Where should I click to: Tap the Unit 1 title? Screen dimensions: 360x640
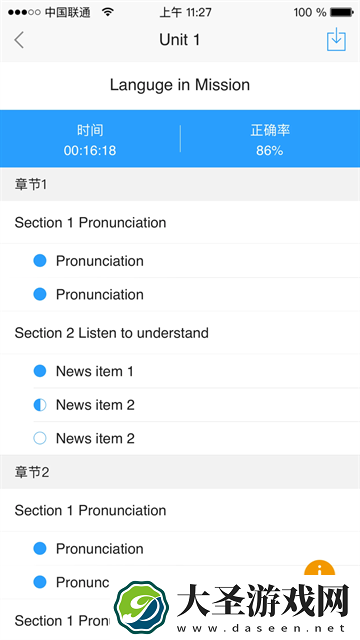[180, 40]
